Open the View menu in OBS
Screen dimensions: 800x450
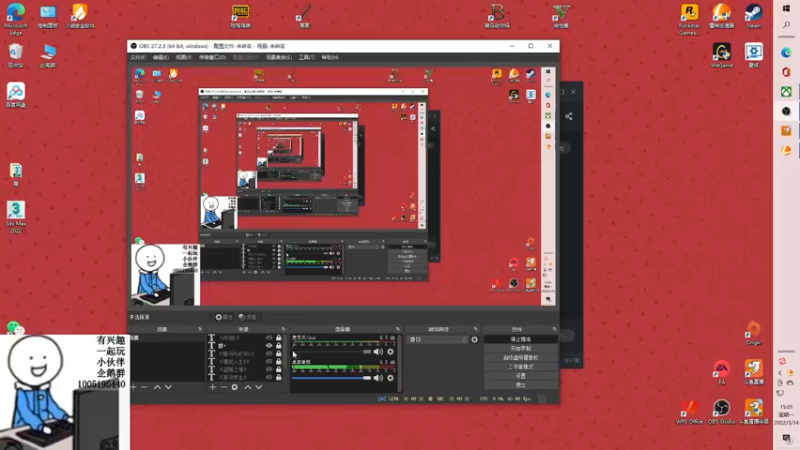pos(184,58)
